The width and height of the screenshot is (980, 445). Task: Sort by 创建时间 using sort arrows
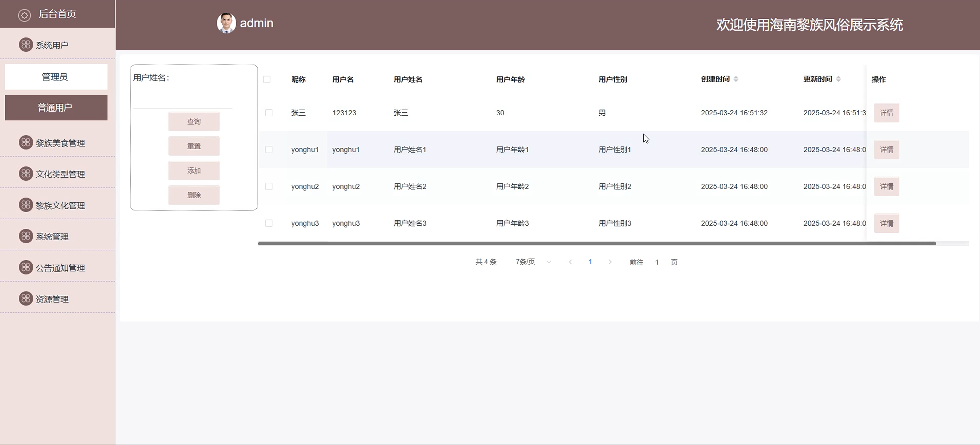736,79
